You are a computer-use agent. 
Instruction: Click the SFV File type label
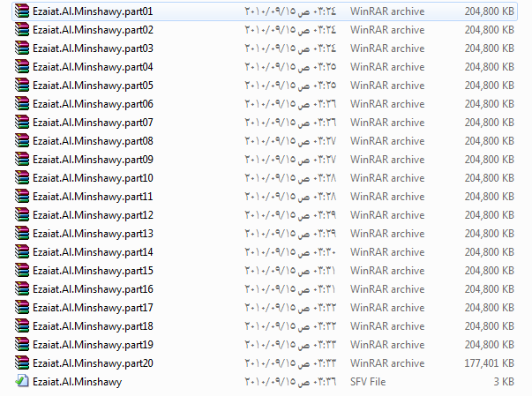[368, 382]
